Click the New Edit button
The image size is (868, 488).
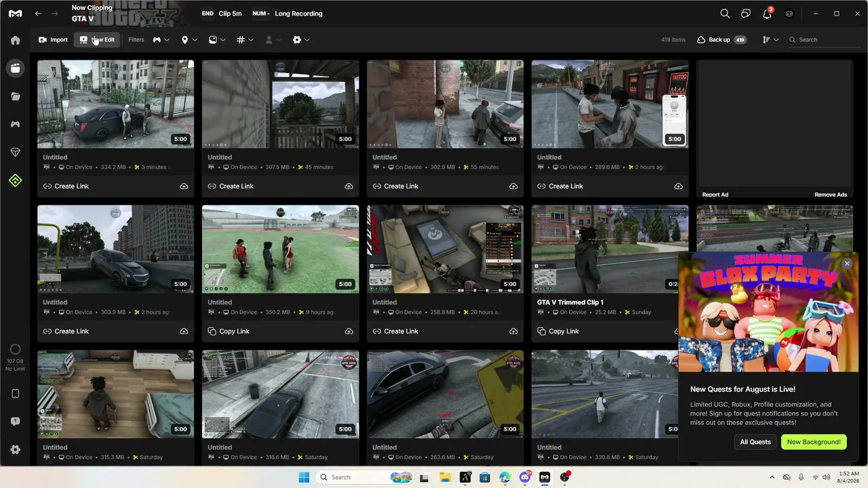[x=98, y=40]
